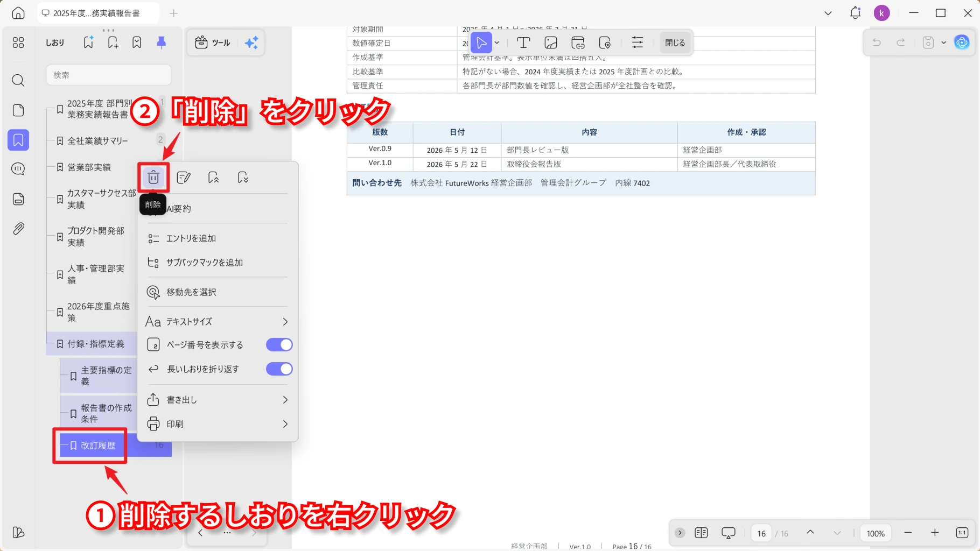This screenshot has height=551, width=980.
Task: Click the undo arrow
Action: click(x=877, y=43)
